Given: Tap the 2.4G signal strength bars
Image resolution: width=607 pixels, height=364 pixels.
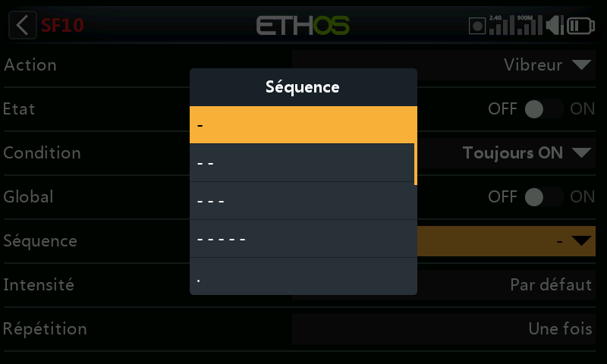Looking at the screenshot, I should 502,25.
